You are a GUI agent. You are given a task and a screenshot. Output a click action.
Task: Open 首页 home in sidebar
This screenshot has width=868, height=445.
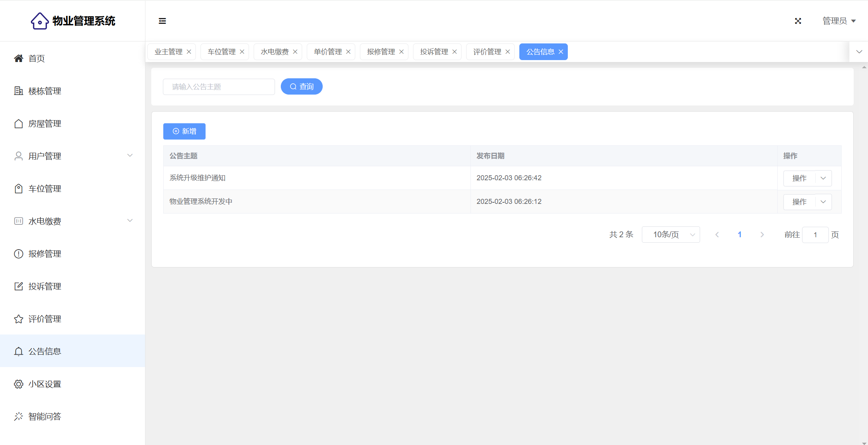[x=36, y=59]
